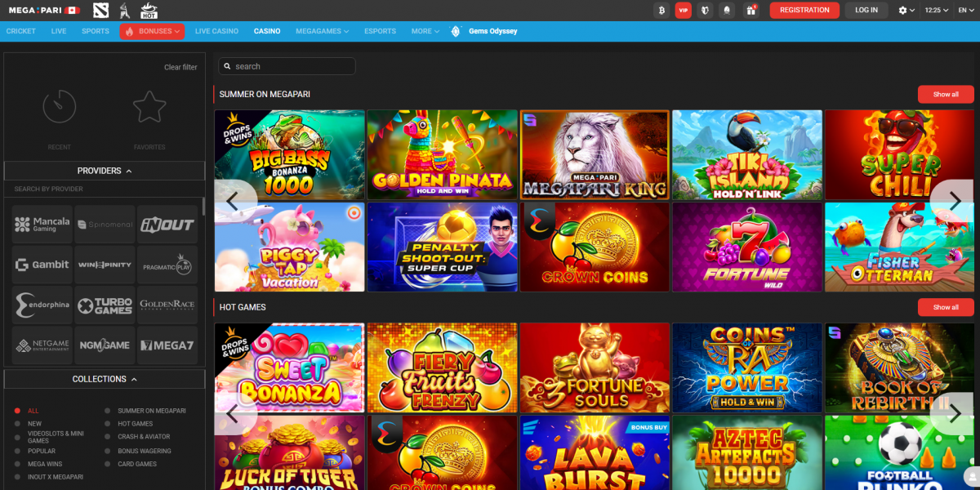
Task: Open the notifications bell icon
Action: (728, 10)
